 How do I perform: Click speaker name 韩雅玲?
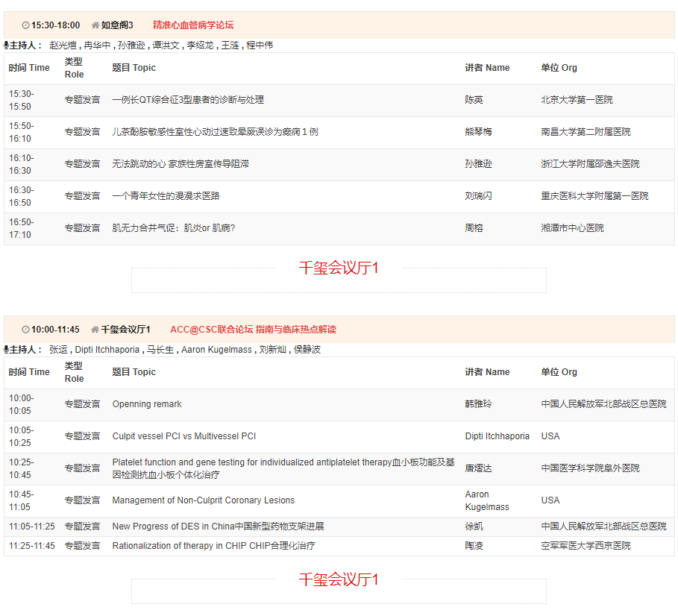tap(478, 404)
